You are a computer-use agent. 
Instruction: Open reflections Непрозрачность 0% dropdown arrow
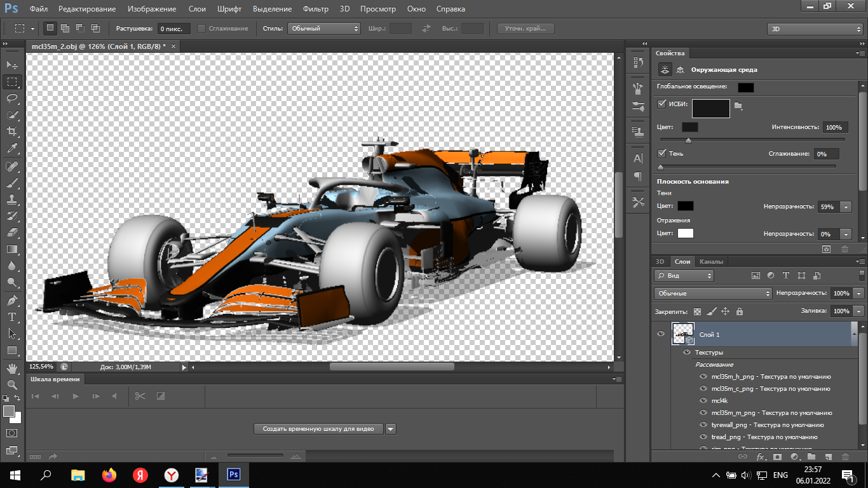[845, 234]
